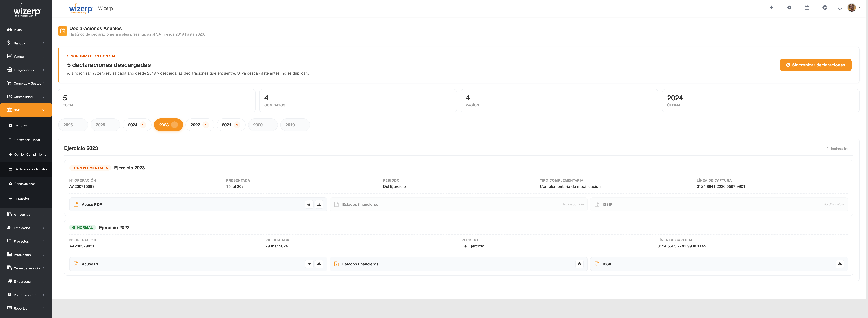Expand Empleados sidebar section
Screen dimensions: 868x318
pyautogui.click(x=26, y=228)
